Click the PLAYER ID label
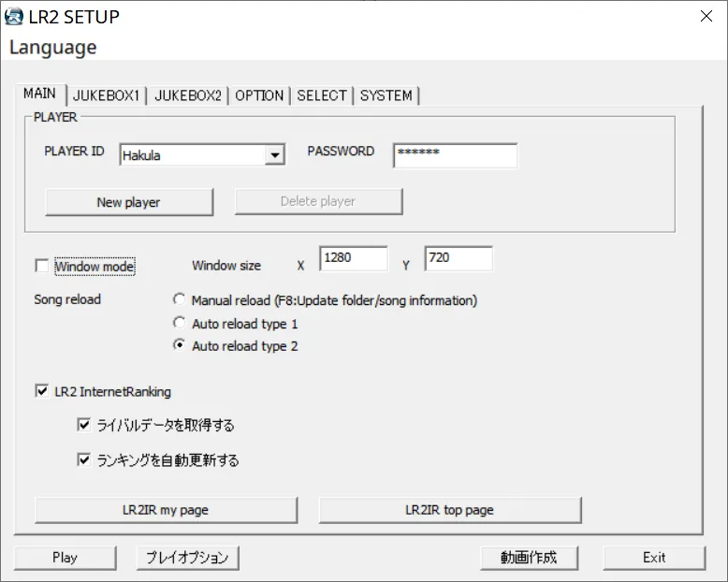Viewport: 728px width, 582px height. (74, 152)
